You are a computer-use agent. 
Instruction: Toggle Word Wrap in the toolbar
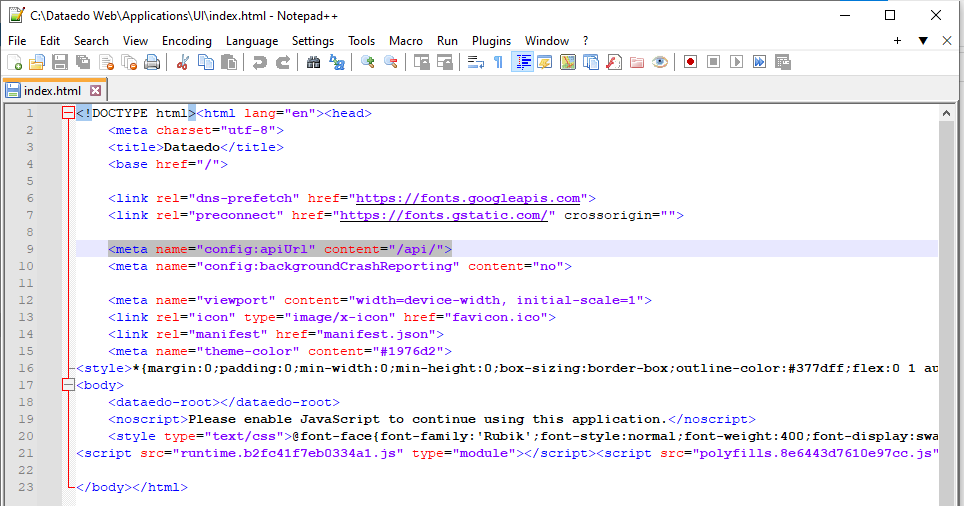(x=475, y=62)
